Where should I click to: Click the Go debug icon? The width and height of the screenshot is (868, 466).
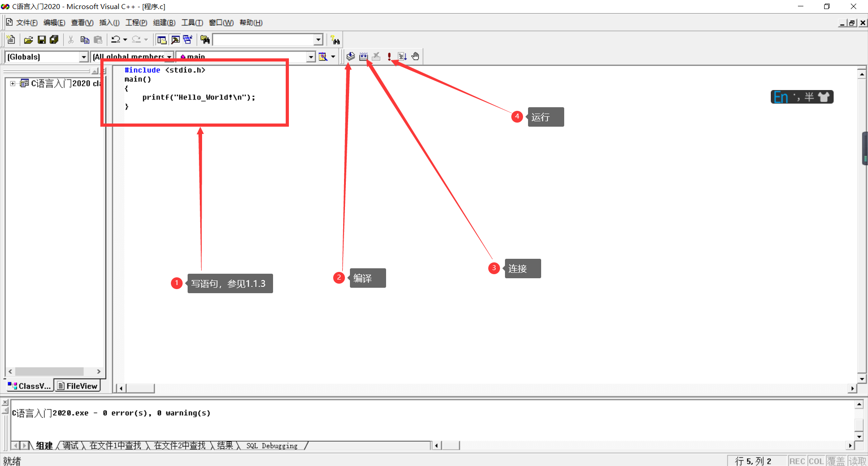[x=402, y=57]
